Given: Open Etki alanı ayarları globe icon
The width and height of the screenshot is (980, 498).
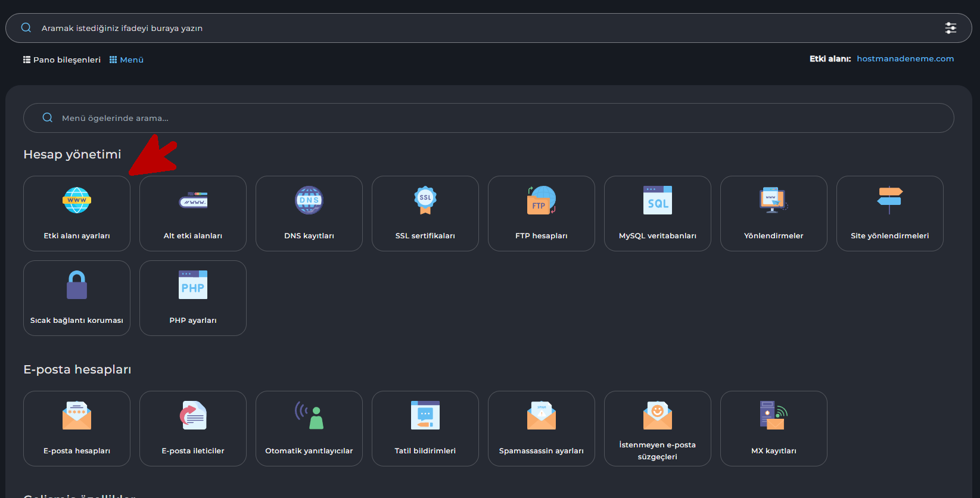Looking at the screenshot, I should click(x=77, y=200).
